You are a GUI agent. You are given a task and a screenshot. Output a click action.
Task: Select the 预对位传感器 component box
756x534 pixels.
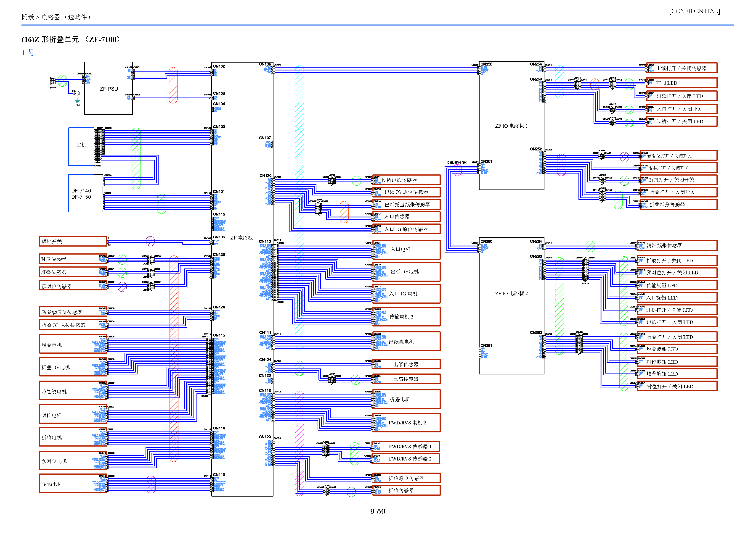(73, 286)
